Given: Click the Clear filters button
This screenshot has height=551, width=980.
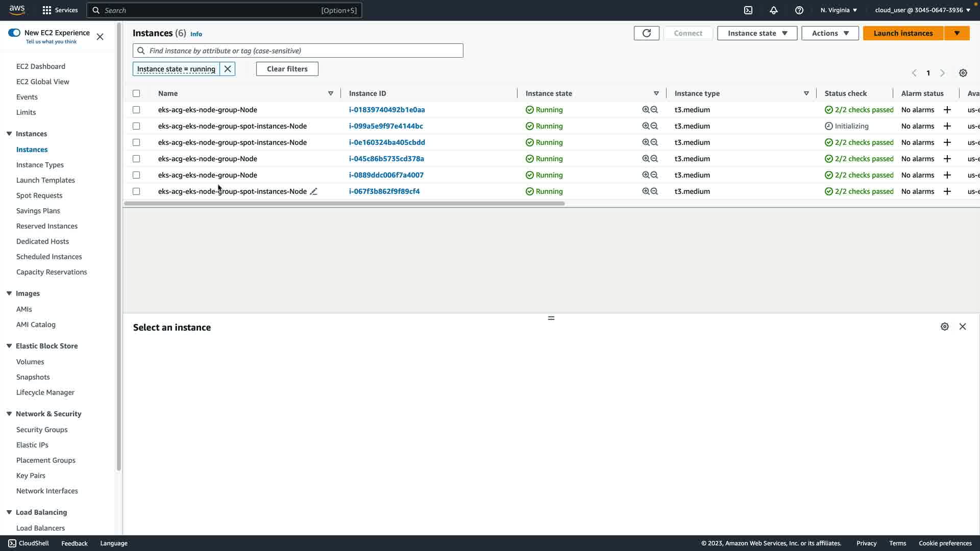Looking at the screenshot, I should click(287, 69).
